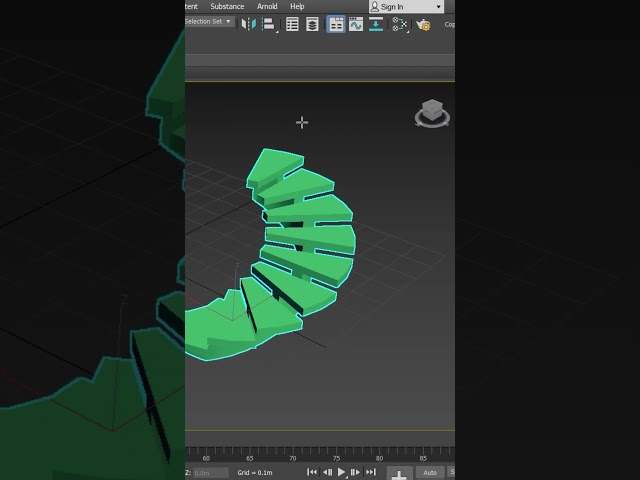
Task: Open the Align tool flyout
Action: click(269, 24)
